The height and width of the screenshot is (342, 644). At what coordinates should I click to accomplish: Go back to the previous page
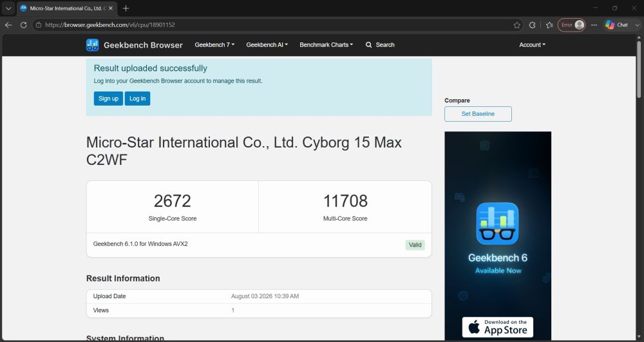pos(8,25)
